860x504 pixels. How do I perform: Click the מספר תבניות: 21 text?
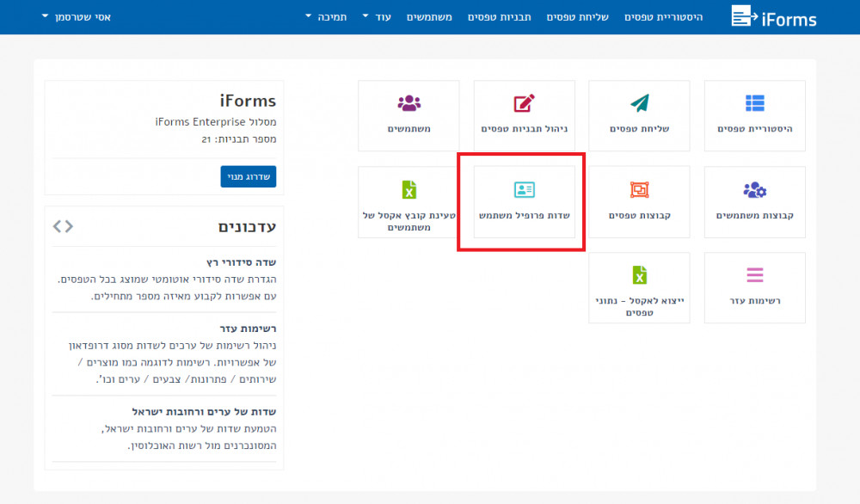pyautogui.click(x=238, y=139)
